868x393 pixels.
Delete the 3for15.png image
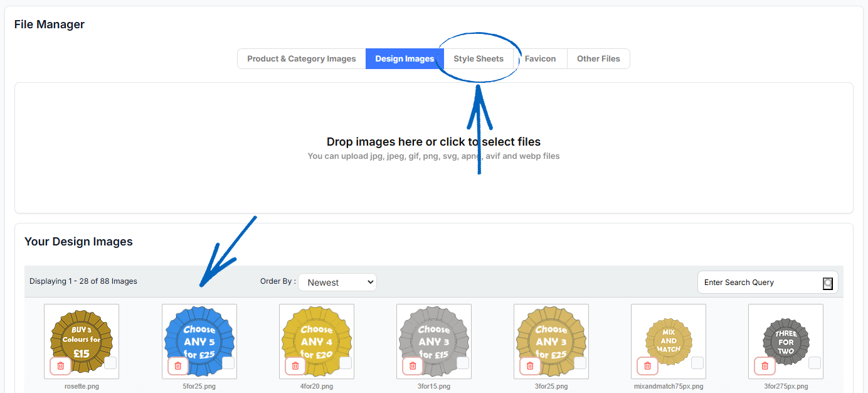coord(413,365)
